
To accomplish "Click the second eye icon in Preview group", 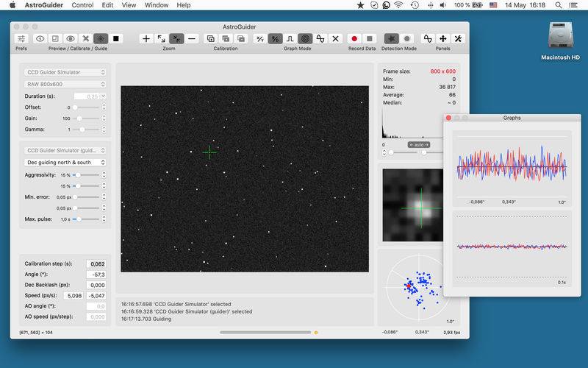I will click(x=70, y=39).
